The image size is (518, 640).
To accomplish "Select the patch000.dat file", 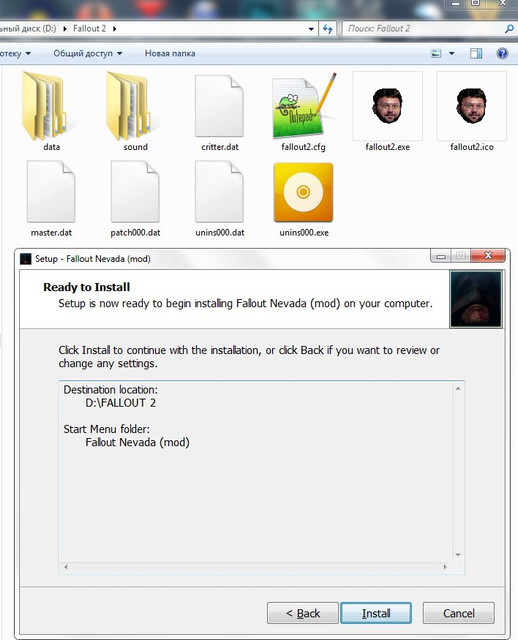I will point(135,191).
